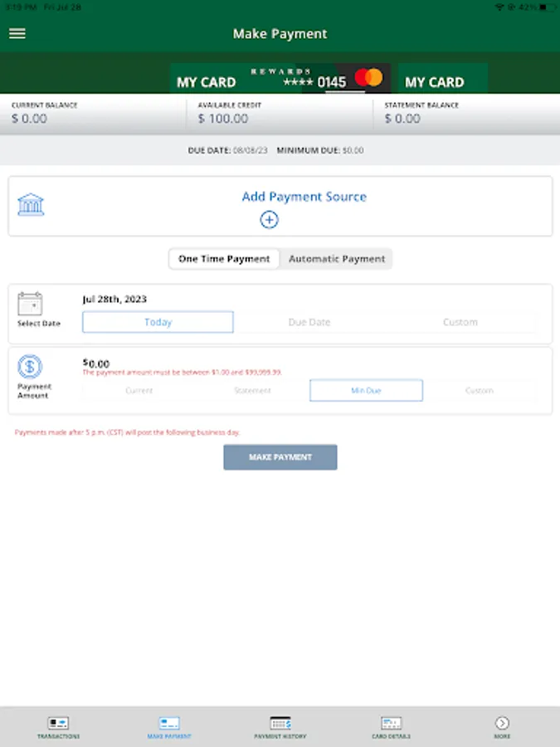Select One Time Payment option

pyautogui.click(x=224, y=259)
